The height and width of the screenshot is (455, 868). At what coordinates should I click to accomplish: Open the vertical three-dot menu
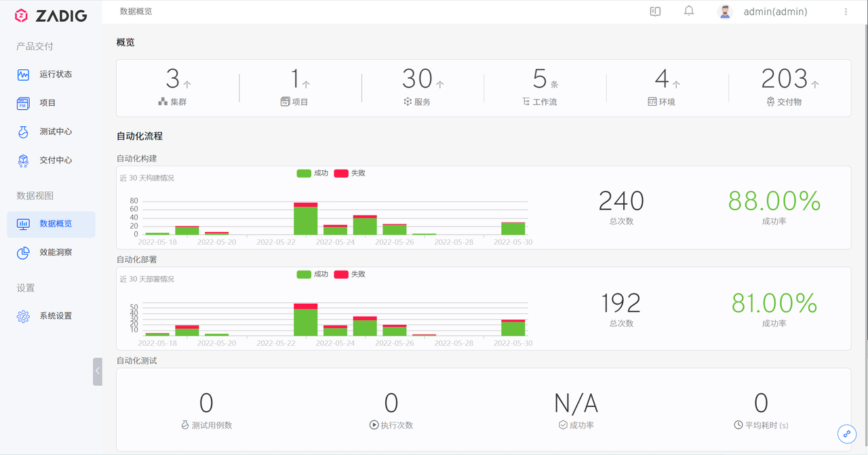click(x=846, y=12)
